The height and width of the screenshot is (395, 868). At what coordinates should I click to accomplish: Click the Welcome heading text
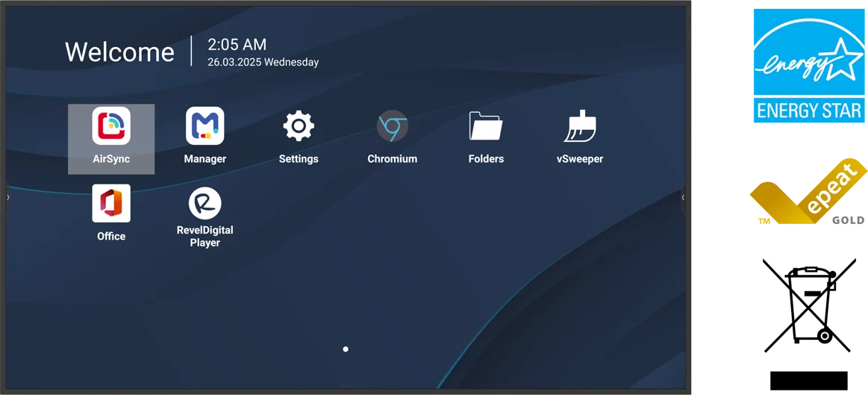pyautogui.click(x=119, y=52)
